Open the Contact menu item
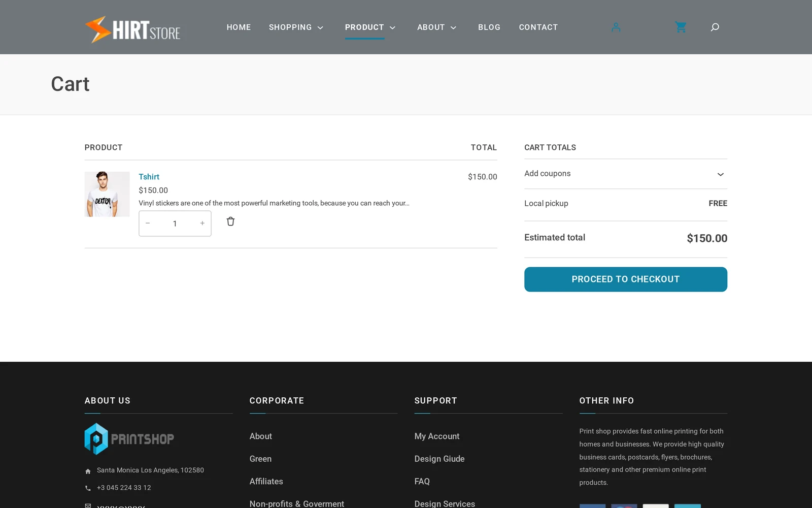Viewport: 812px width, 508px height. (538, 27)
